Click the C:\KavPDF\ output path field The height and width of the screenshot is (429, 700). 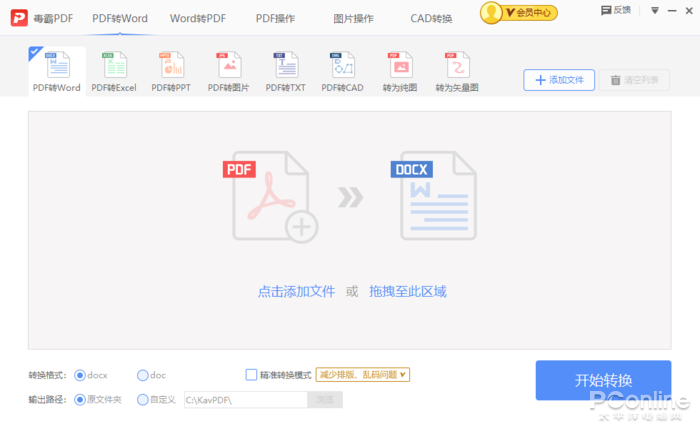click(x=246, y=400)
